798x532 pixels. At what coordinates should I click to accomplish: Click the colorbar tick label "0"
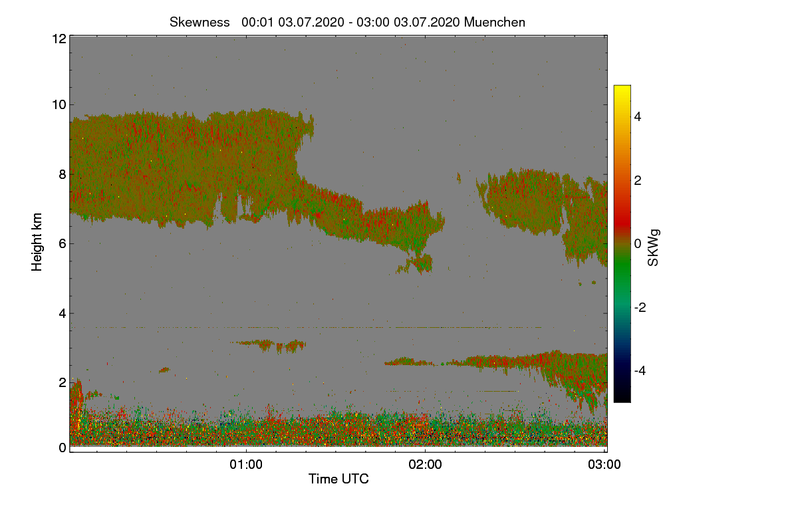coord(639,243)
